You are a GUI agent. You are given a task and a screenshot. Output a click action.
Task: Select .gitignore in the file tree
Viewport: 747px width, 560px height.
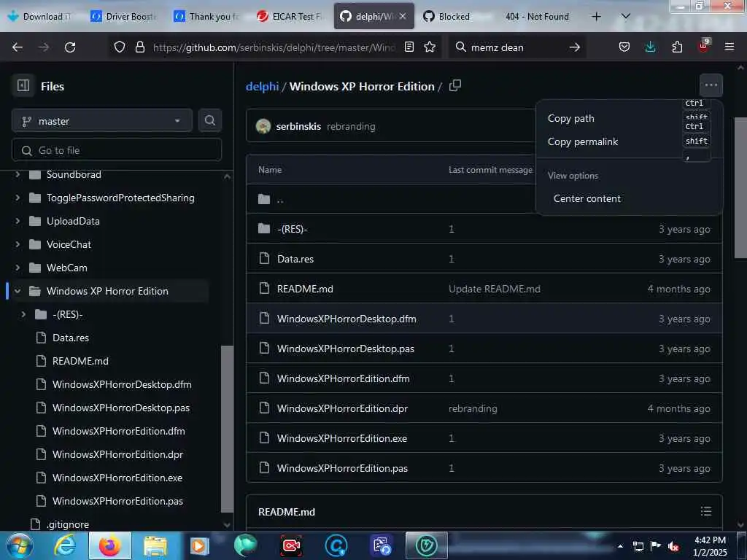(68, 524)
